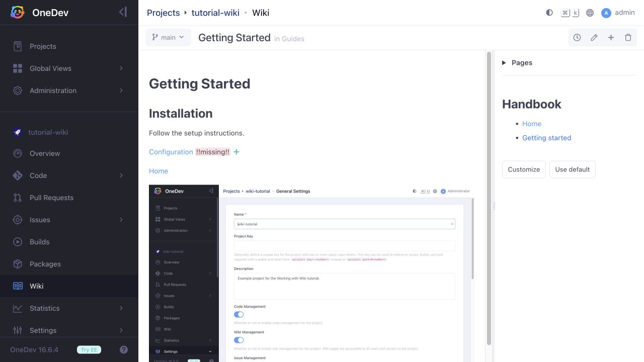Image resolution: width=644 pixels, height=362 pixels.
Task: Toggle the dark mode half-circle icon
Action: 549,13
